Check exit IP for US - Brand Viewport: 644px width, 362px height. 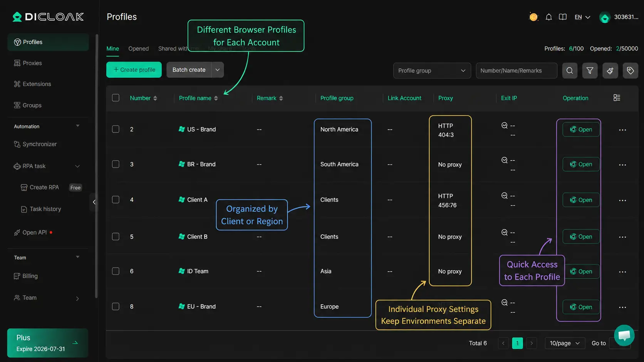(x=504, y=125)
